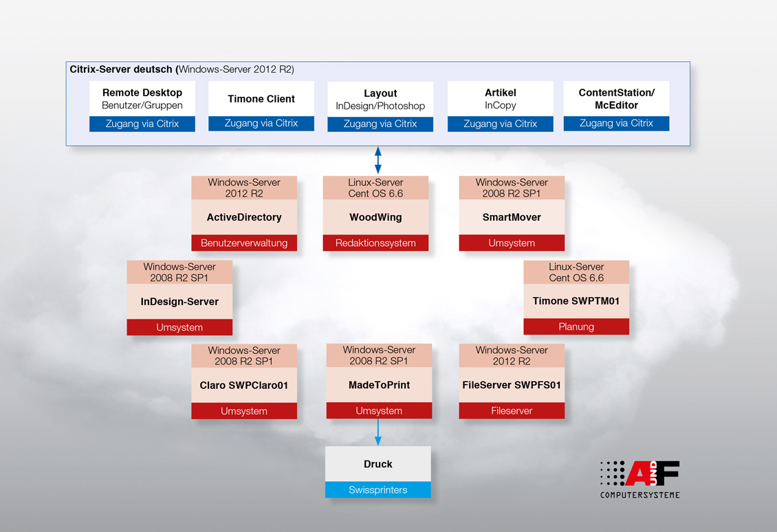Expand the arrow from MadeToPrint to Druck
The height and width of the screenshot is (532, 777).
tap(377, 433)
